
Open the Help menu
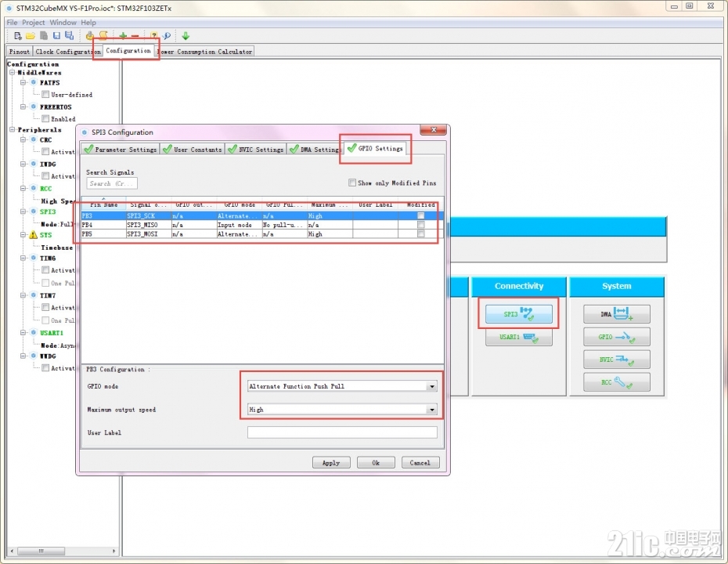(88, 22)
